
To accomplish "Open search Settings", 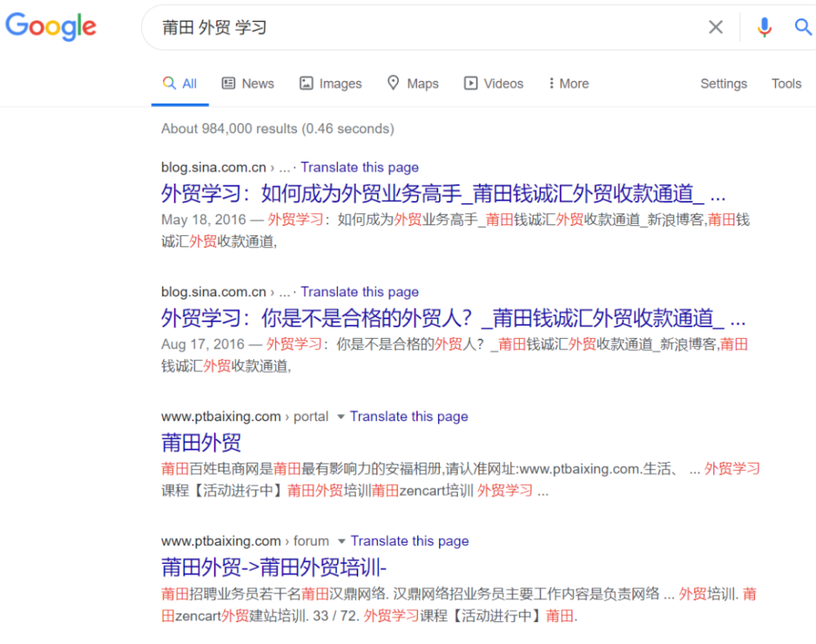I will 723,84.
